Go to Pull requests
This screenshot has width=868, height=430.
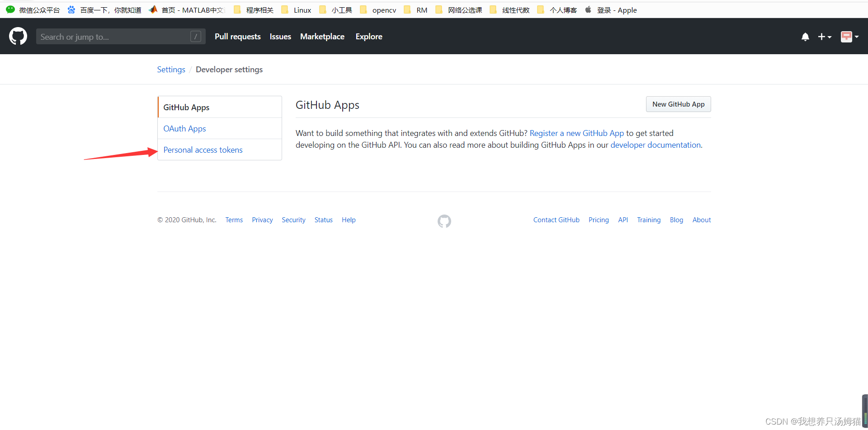(x=238, y=37)
